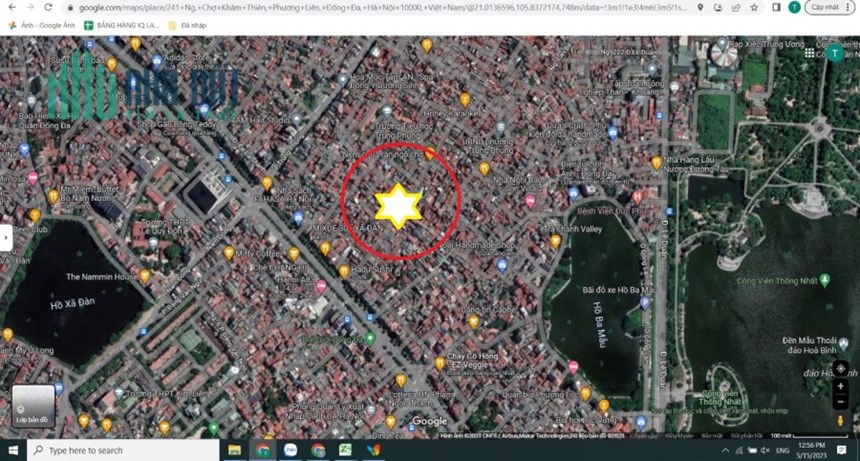Select the Bệnh Viện Đức Phúc hospital pin
This screenshot has width=860, height=461.
(x=637, y=196)
